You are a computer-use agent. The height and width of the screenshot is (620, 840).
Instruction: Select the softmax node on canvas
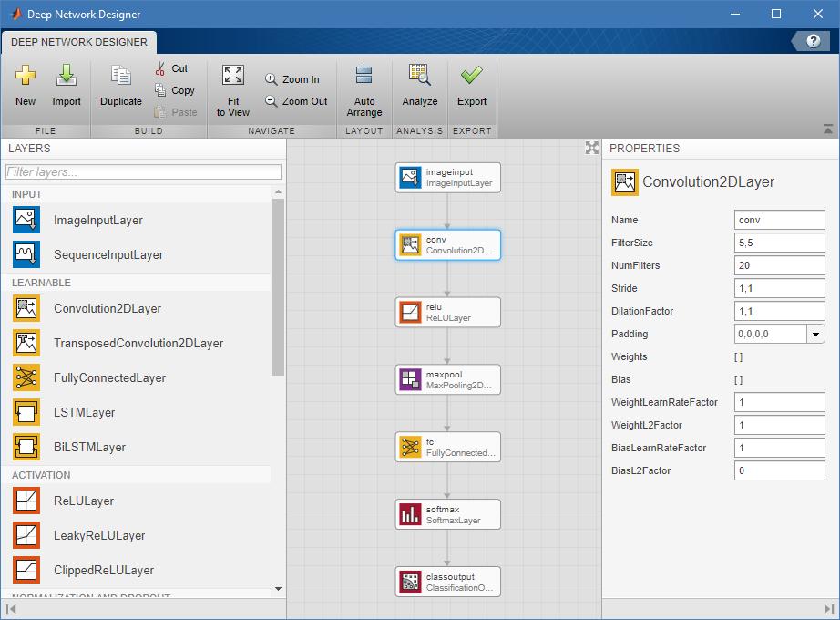(448, 514)
